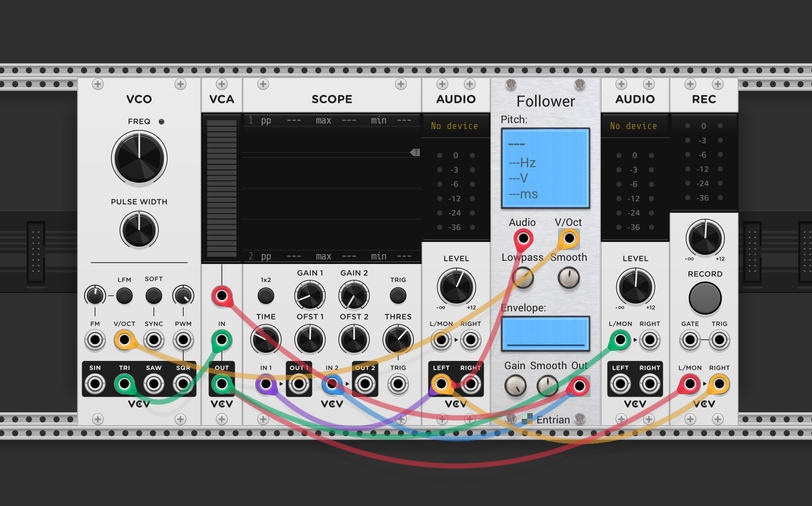Image resolution: width=812 pixels, height=506 pixels.
Task: Click the VCO PULSE WIDTH knob
Action: [139, 230]
